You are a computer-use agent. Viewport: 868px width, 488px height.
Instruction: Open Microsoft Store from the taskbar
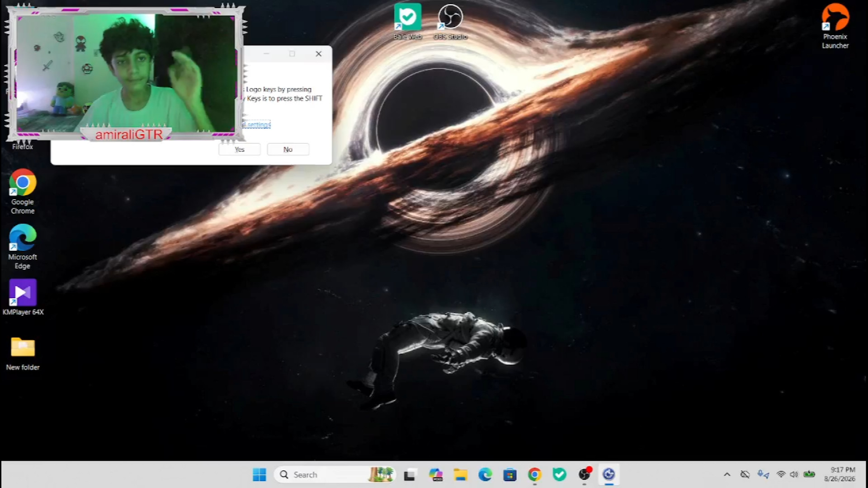(510, 474)
